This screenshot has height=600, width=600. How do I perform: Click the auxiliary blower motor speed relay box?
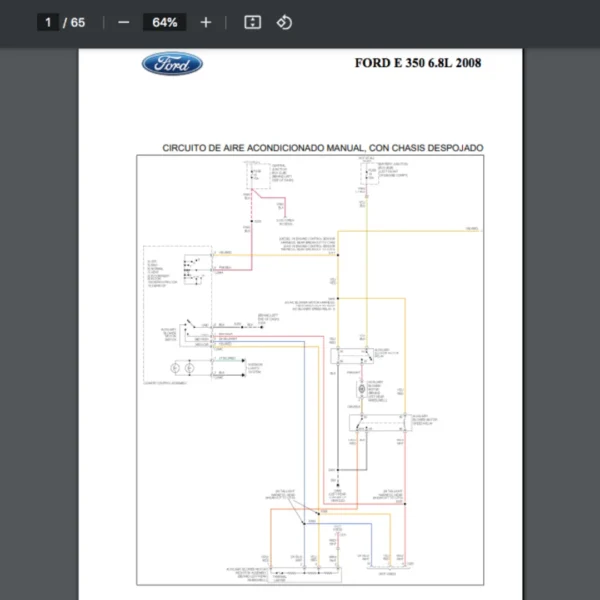[x=369, y=424]
